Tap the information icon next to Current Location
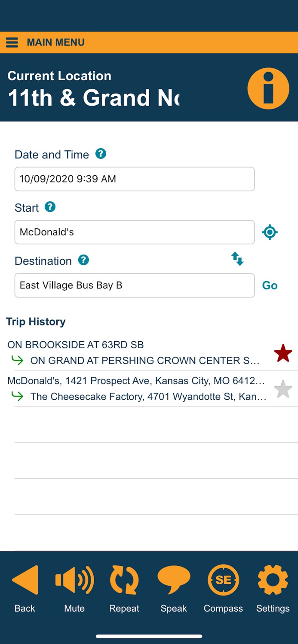The height and width of the screenshot is (644, 298). point(268,88)
